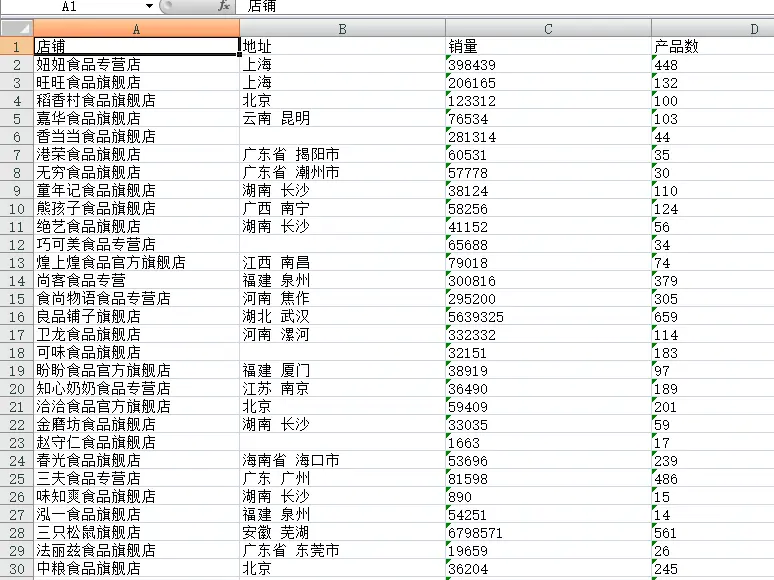774x580 pixels.
Task: Select cell 巧可美食品专营店
Action: pos(137,244)
